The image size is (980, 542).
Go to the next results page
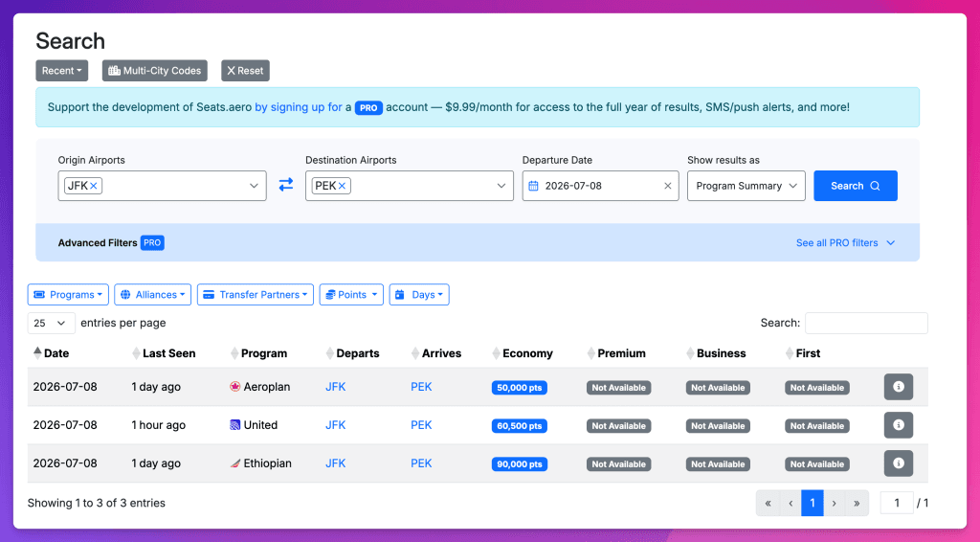[834, 503]
